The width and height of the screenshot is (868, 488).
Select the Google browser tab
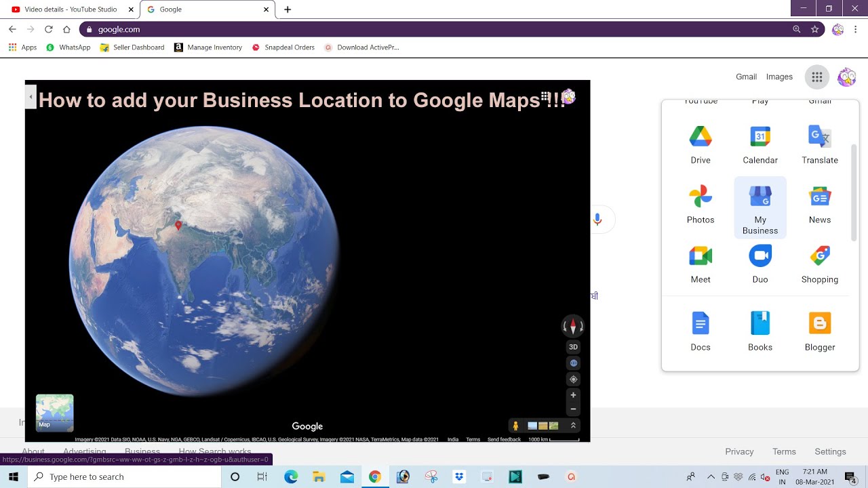[208, 9]
